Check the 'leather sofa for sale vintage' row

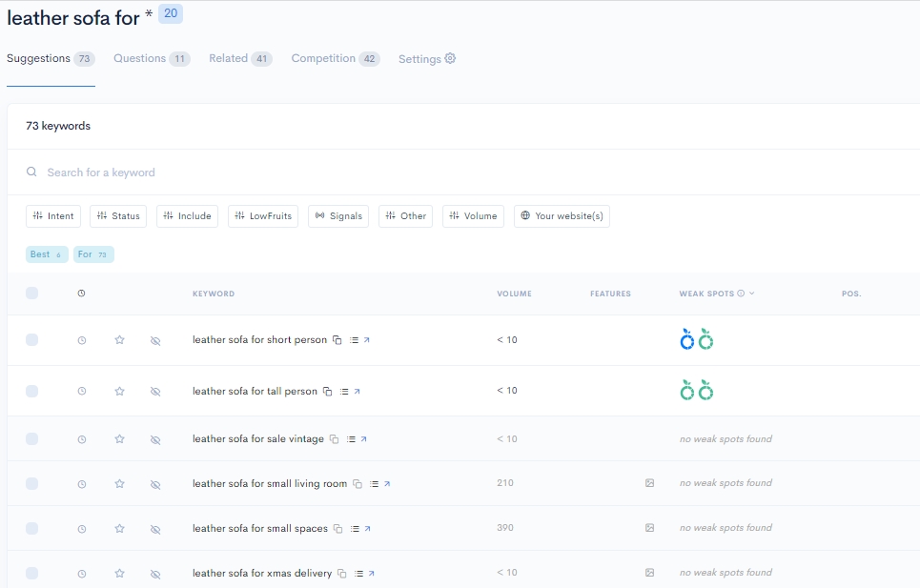(32, 439)
